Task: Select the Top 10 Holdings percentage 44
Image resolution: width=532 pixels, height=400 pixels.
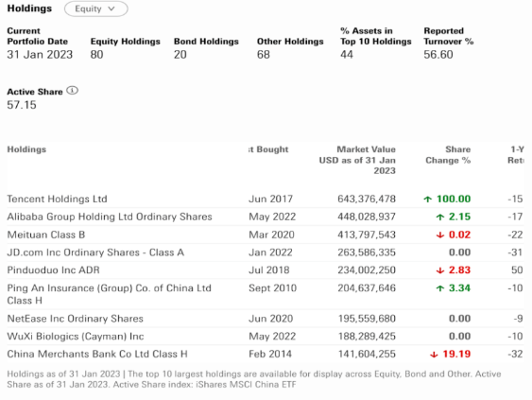Action: click(x=347, y=54)
